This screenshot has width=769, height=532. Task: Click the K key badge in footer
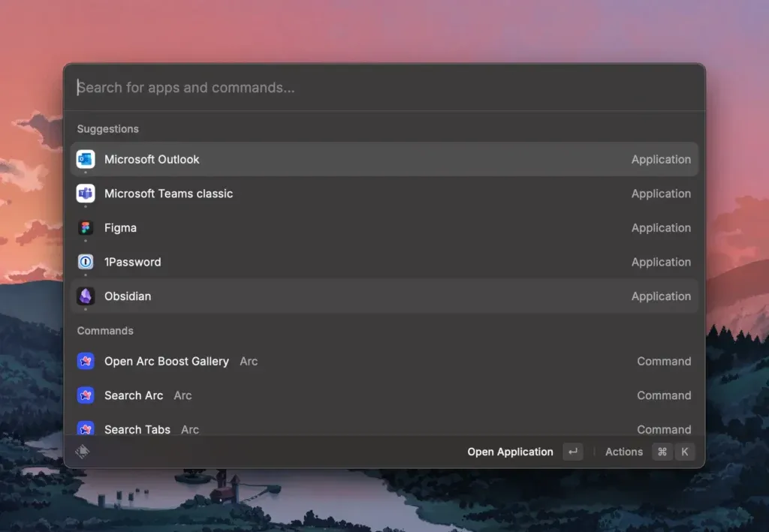685,452
